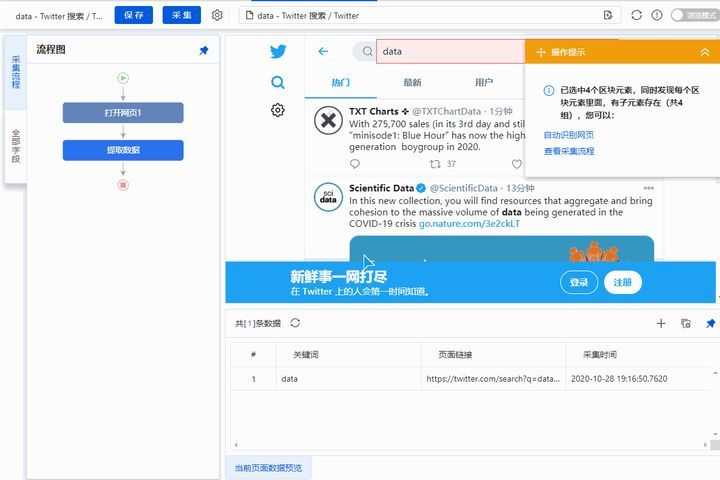This screenshot has width=720, height=480.
Task: Click the 页面链接 column header
Action: click(455, 355)
